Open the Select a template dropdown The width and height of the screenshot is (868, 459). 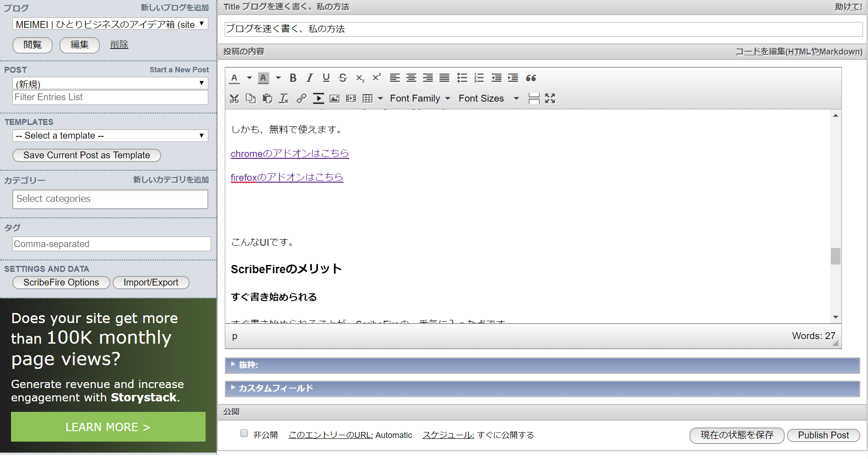pos(110,136)
